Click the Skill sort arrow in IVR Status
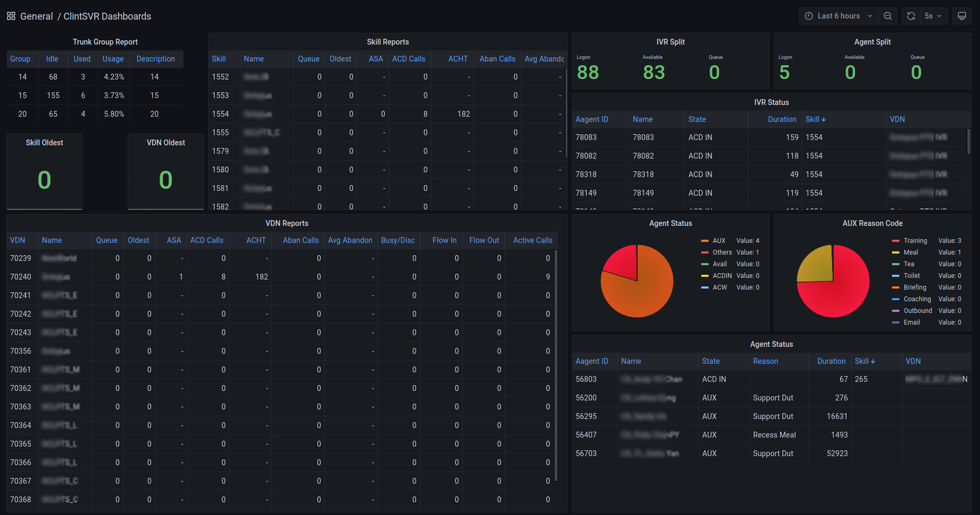Screen dimensions: 980x515 coord(824,120)
